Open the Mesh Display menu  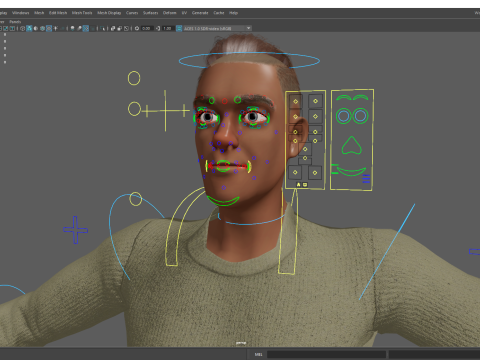point(109,13)
